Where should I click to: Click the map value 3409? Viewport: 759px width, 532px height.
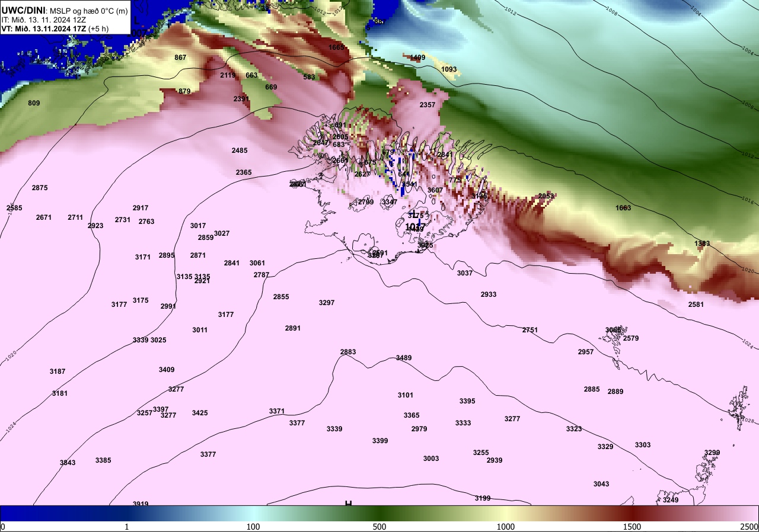point(167,370)
